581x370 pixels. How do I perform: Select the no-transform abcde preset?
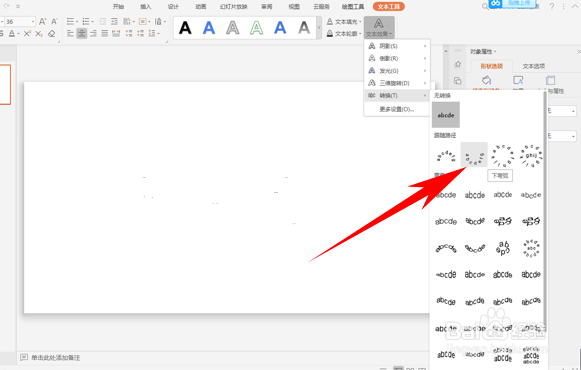[446, 115]
